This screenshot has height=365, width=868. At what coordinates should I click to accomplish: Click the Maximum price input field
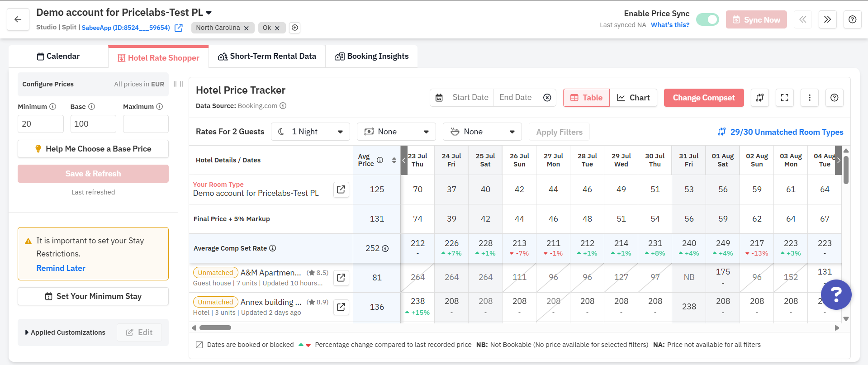coord(146,124)
